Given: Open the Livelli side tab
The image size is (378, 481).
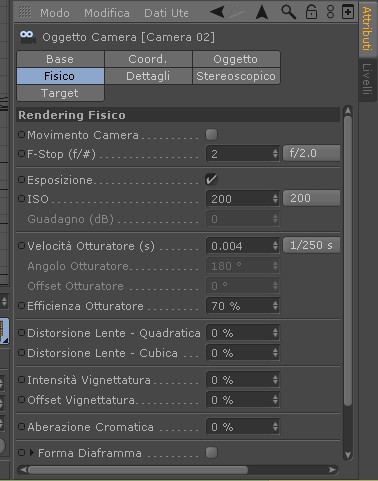Looking at the screenshot, I should (367, 79).
